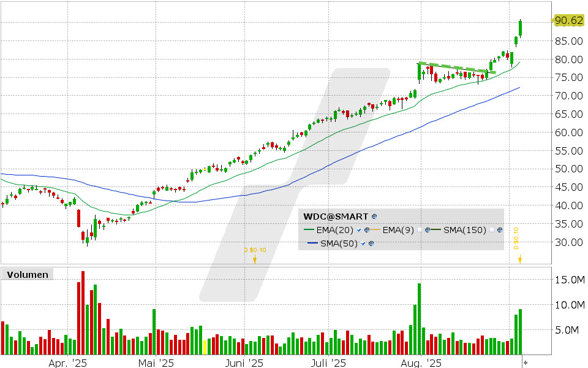
Task: Open the EMA(20) indicator settings icon
Action: point(367,230)
